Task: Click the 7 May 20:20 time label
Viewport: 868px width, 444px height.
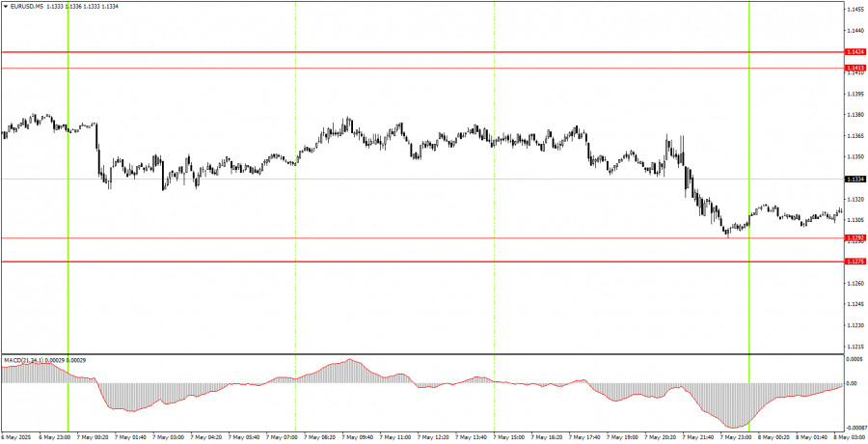Action: tap(661, 437)
